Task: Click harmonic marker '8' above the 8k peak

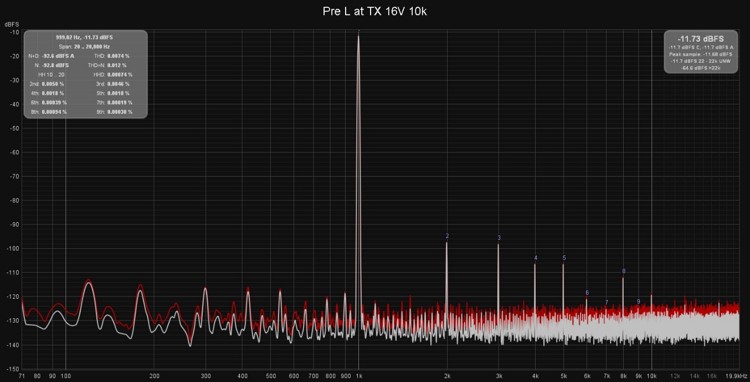Action: pos(624,271)
